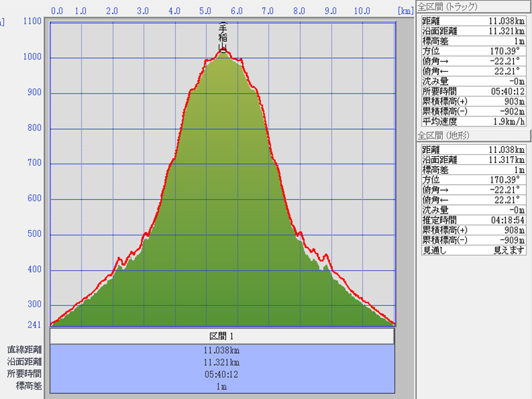Select the 平均速度 1.9km/h row
Image resolution: width=532 pixels, height=399 pixels.
(x=473, y=121)
